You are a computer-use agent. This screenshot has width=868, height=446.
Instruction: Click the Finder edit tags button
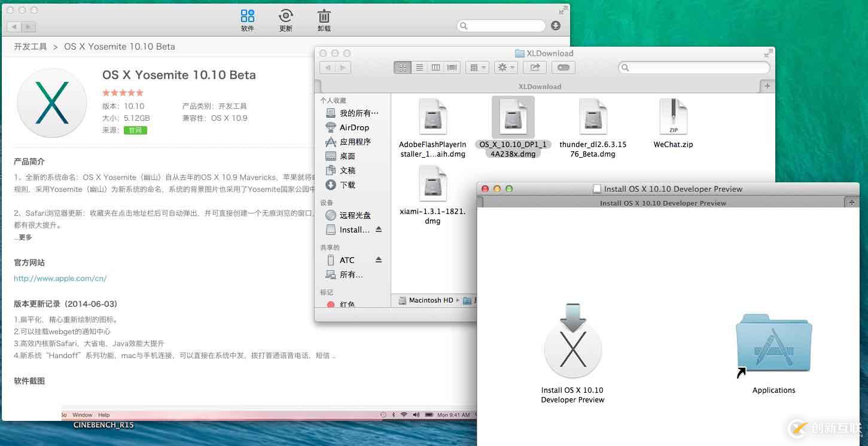[564, 68]
